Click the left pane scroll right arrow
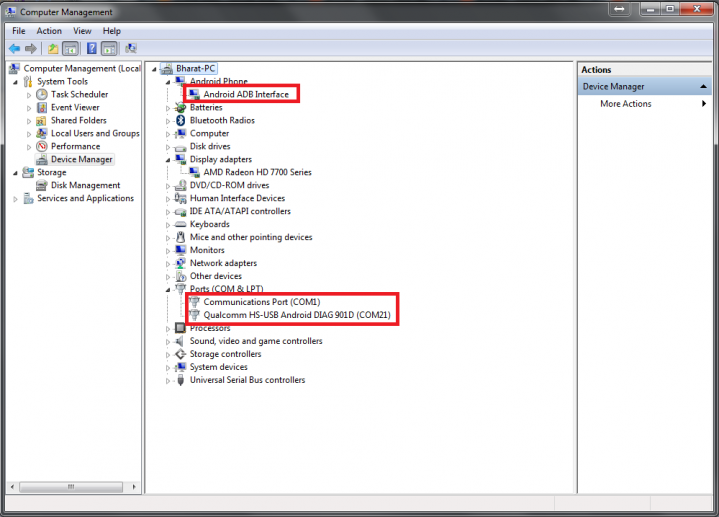The image size is (719, 517). [134, 487]
